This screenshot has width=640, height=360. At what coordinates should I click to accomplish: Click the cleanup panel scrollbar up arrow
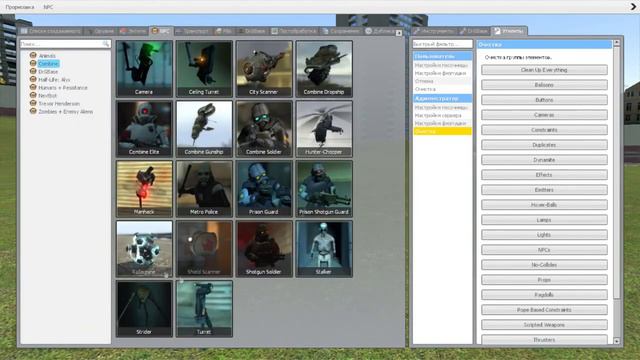click(616, 42)
